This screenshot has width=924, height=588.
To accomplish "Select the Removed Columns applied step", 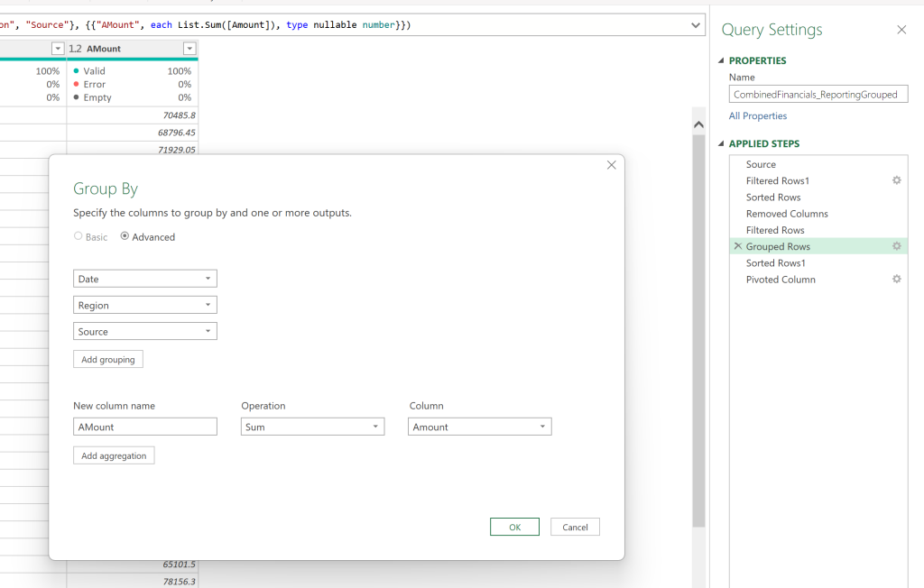I will click(818, 214).
